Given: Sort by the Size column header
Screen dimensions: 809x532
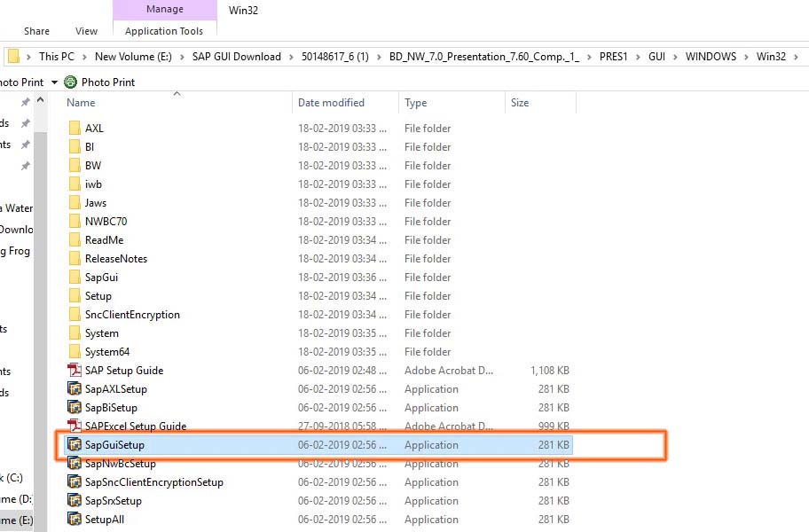Looking at the screenshot, I should point(520,103).
